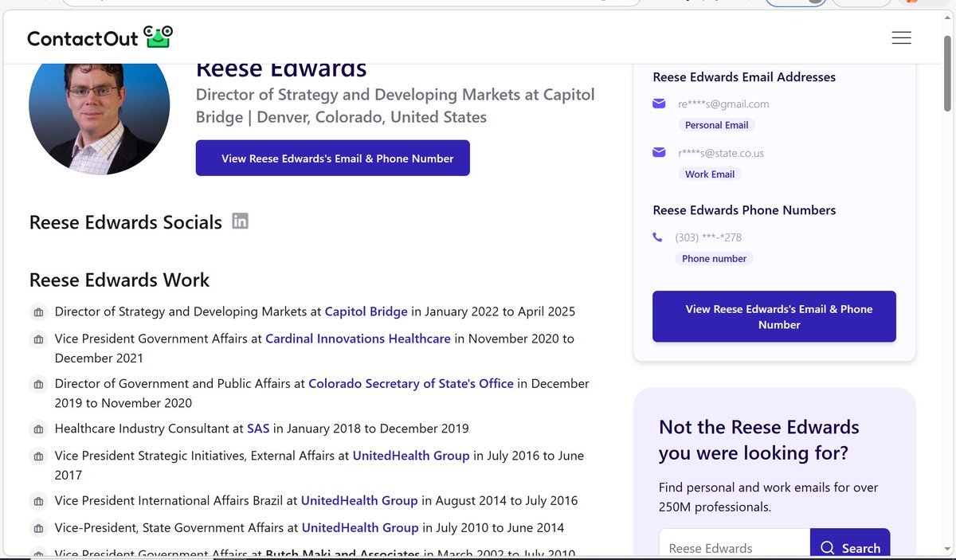The height and width of the screenshot is (560, 956).
Task: Click 'Find personal and work emails' text
Action: [769, 497]
